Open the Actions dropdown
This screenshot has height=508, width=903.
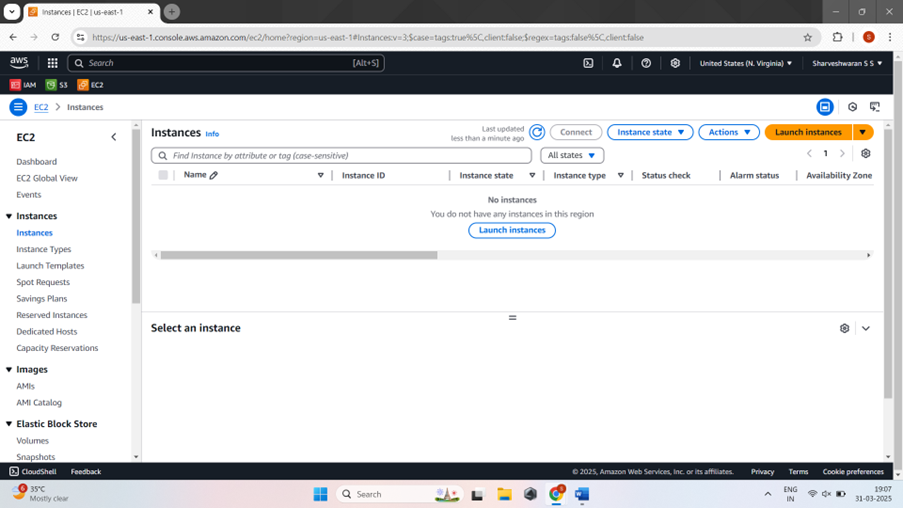coord(729,132)
